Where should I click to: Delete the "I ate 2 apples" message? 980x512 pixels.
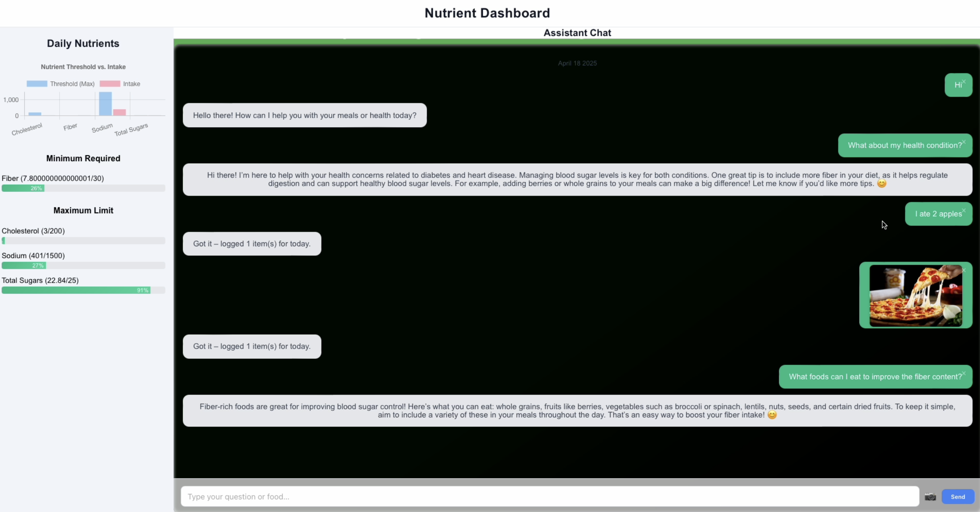[x=964, y=210]
